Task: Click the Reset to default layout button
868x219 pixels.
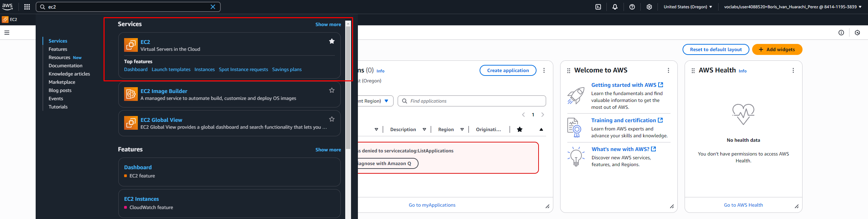Action: pyautogui.click(x=716, y=49)
